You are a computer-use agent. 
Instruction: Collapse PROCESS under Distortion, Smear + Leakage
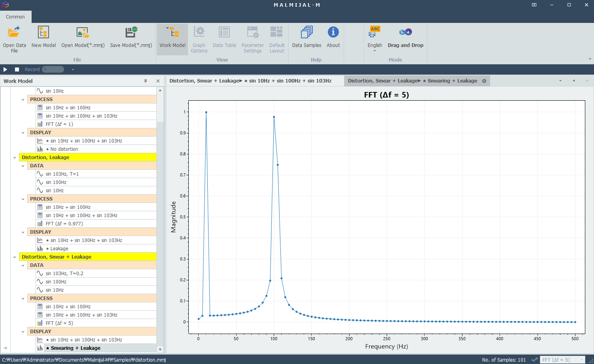tap(23, 298)
